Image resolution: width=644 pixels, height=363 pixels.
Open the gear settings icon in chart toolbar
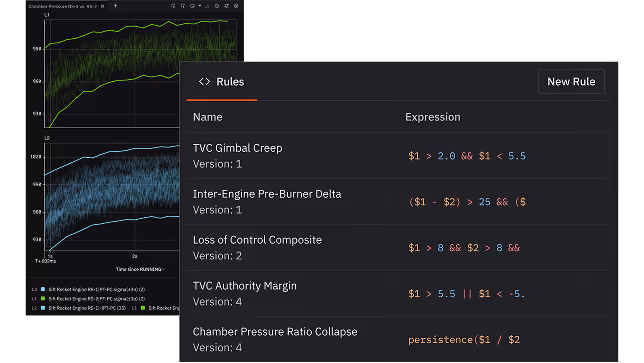[x=236, y=6]
